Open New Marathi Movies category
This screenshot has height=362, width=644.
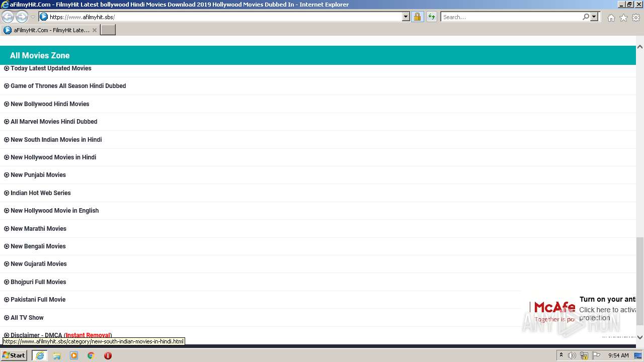click(x=38, y=229)
